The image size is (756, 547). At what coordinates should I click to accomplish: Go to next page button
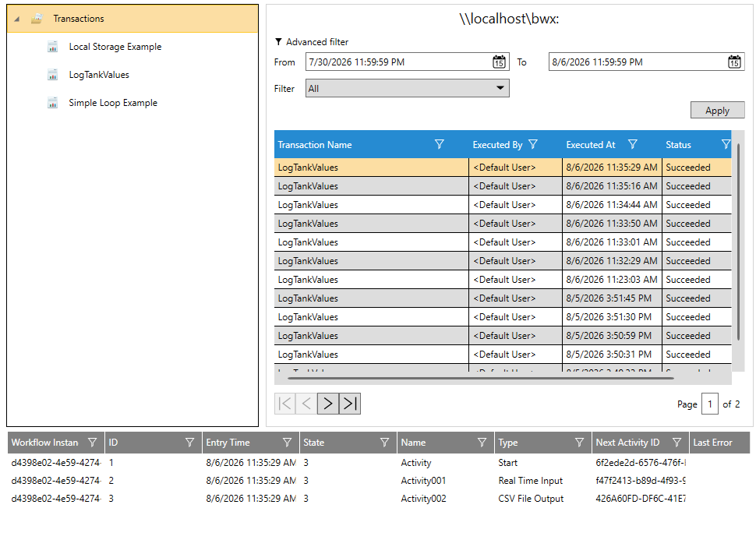tap(328, 404)
